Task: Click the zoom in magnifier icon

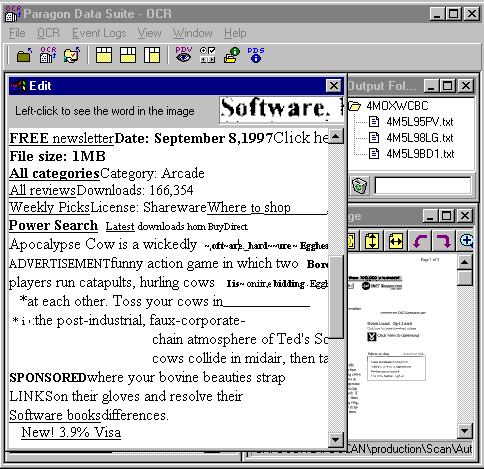Action: coord(466,240)
